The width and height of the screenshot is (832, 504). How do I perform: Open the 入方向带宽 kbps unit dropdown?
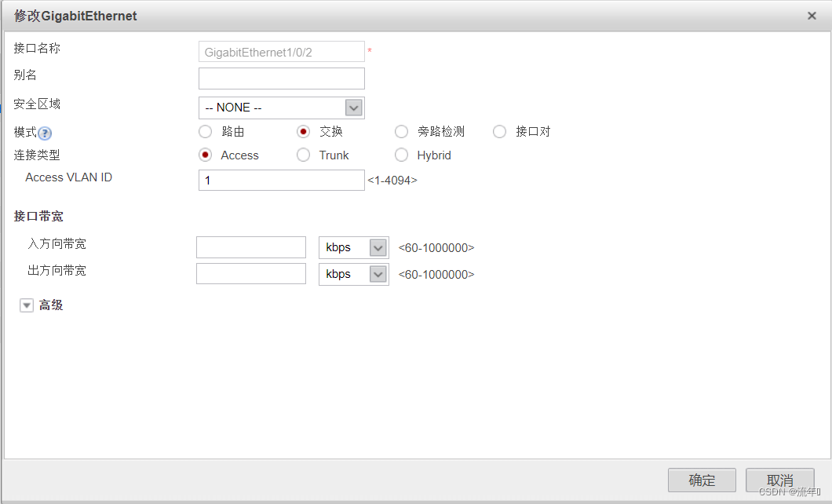pos(354,248)
